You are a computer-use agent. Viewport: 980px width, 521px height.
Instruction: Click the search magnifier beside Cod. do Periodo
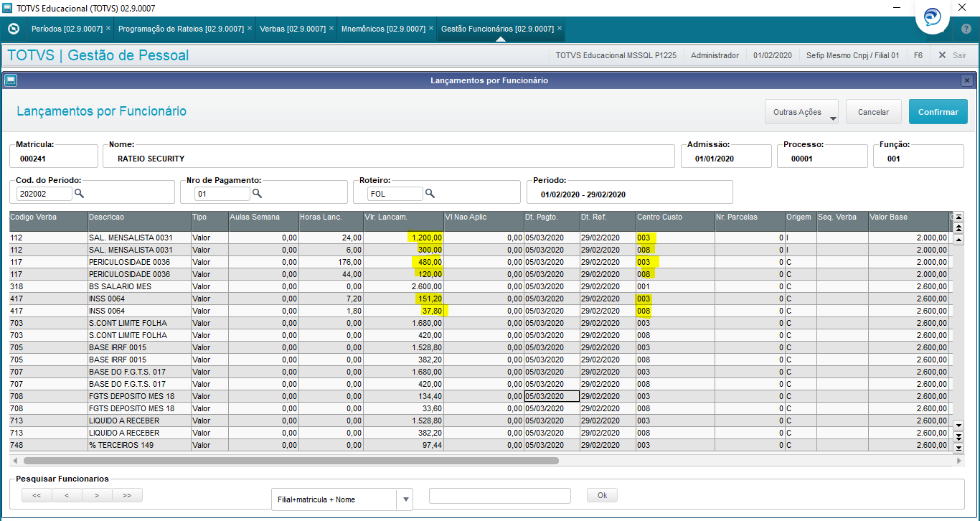(80, 194)
